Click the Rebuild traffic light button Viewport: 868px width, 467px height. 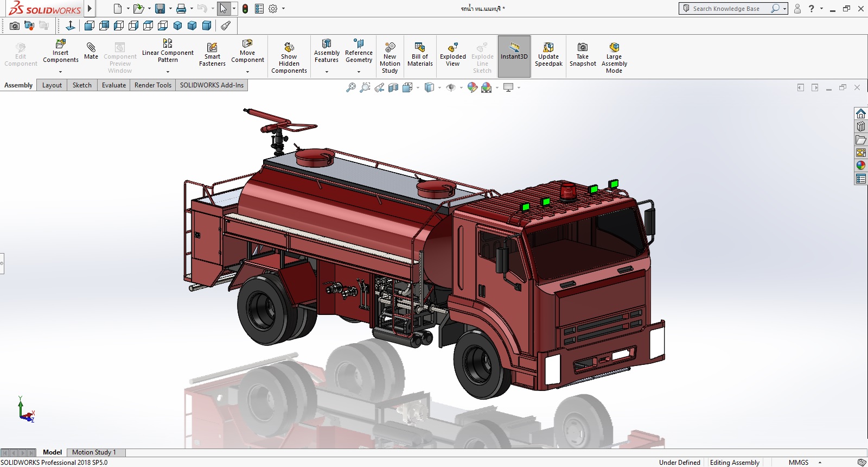click(245, 9)
